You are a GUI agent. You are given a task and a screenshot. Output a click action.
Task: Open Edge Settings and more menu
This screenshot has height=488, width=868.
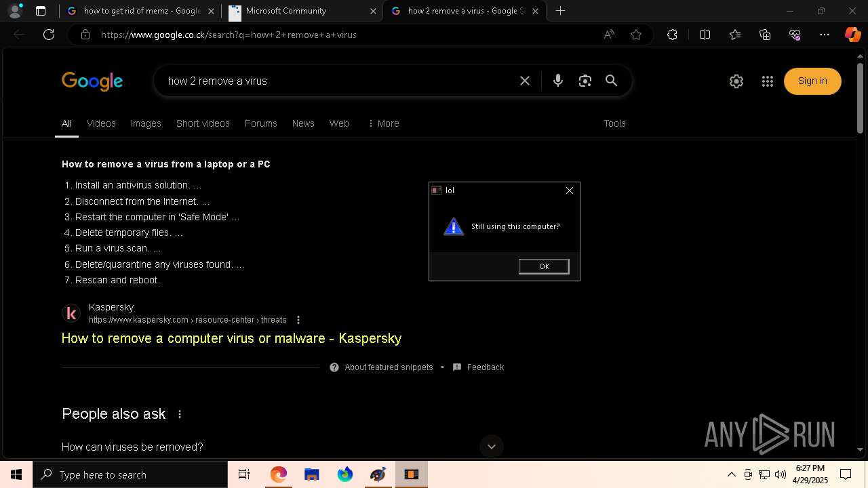point(824,35)
